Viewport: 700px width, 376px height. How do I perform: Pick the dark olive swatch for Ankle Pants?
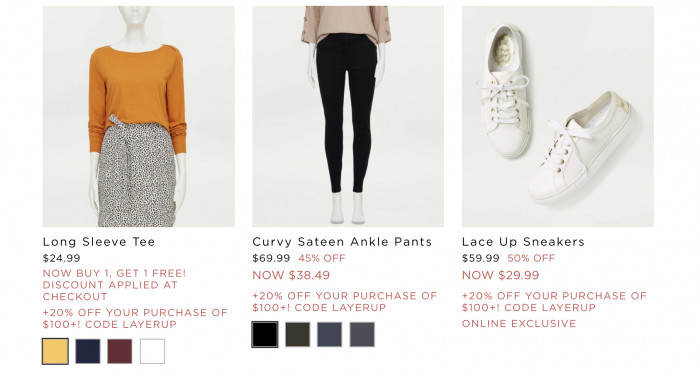click(x=298, y=334)
